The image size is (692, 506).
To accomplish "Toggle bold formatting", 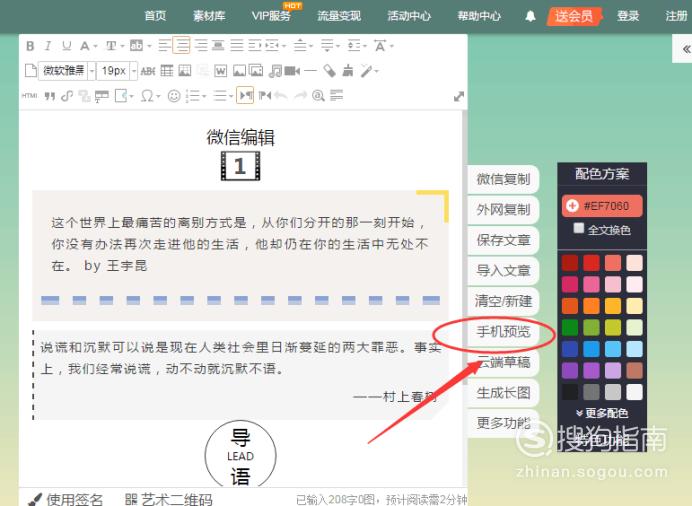I will (30, 46).
